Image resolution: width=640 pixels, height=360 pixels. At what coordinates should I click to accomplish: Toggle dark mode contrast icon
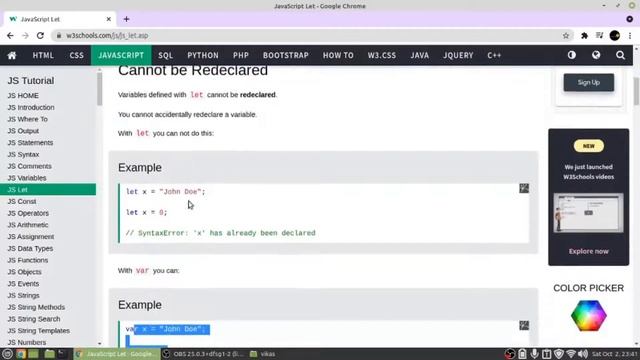click(571, 55)
